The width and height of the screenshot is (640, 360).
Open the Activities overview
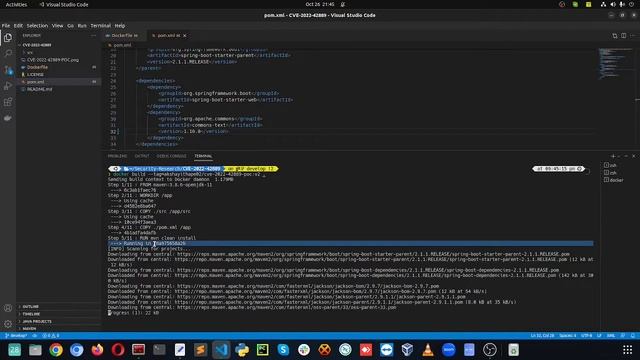16,4
